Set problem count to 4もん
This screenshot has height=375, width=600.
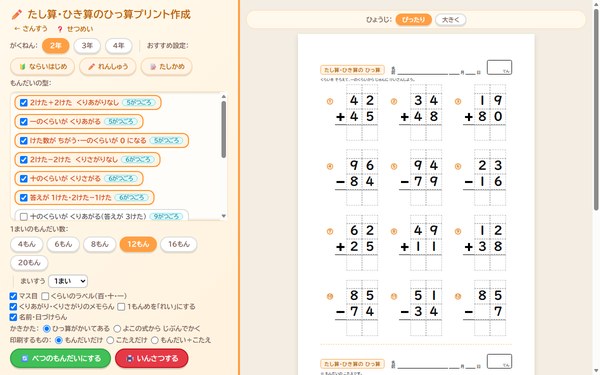26,244
